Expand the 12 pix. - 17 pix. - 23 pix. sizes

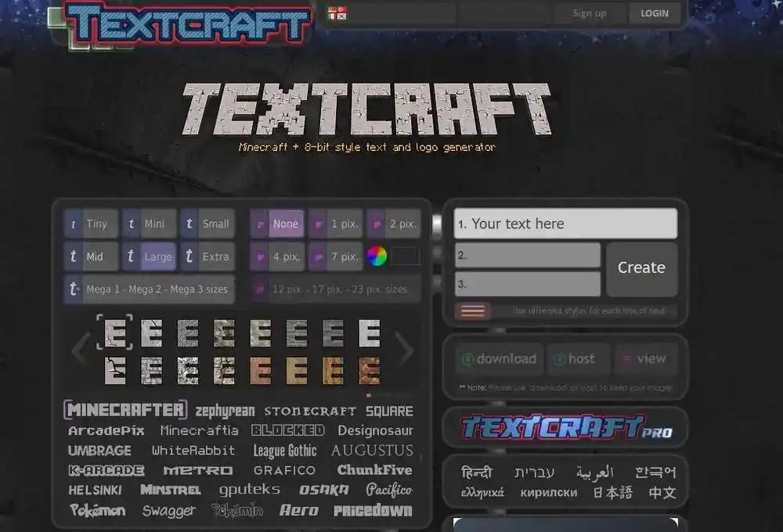(x=335, y=289)
